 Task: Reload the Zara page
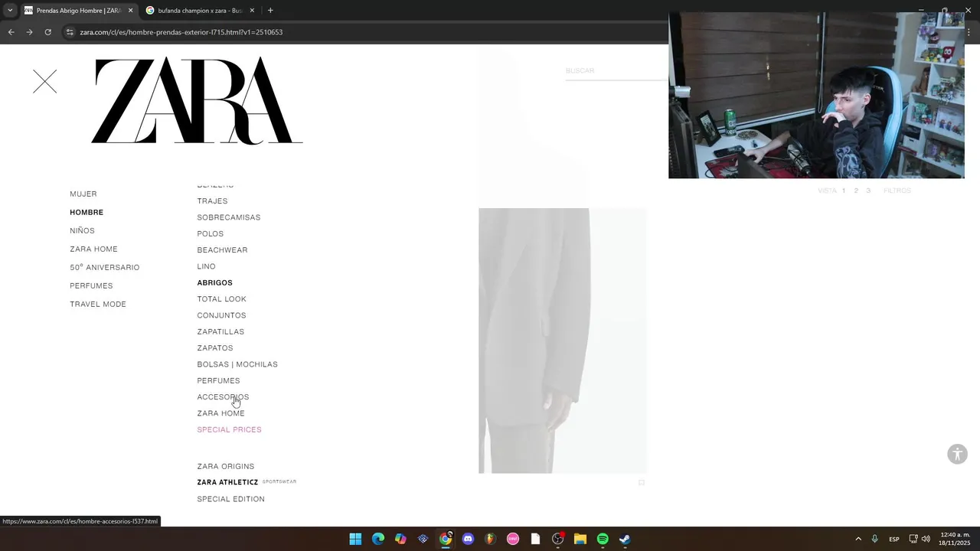click(47, 32)
